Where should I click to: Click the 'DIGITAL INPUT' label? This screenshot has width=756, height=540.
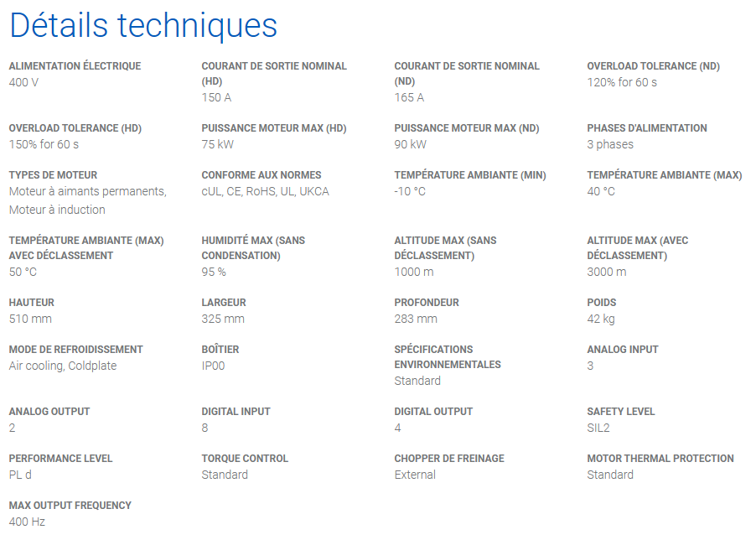click(236, 412)
